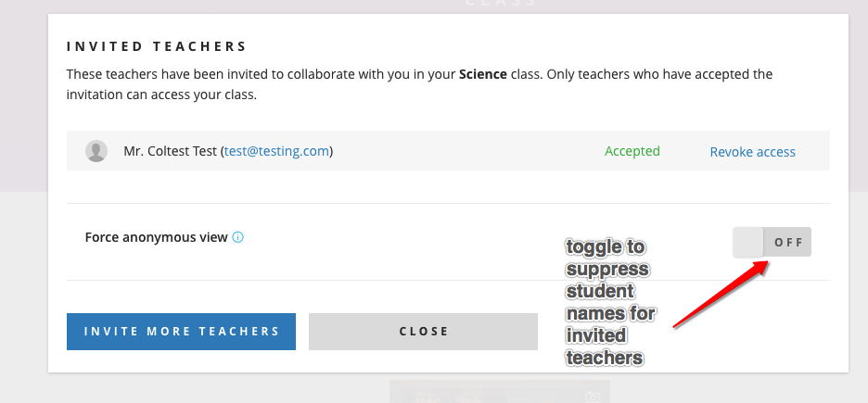Click the OFF label of the toggle
The height and width of the screenshot is (403, 868).
[x=788, y=243]
